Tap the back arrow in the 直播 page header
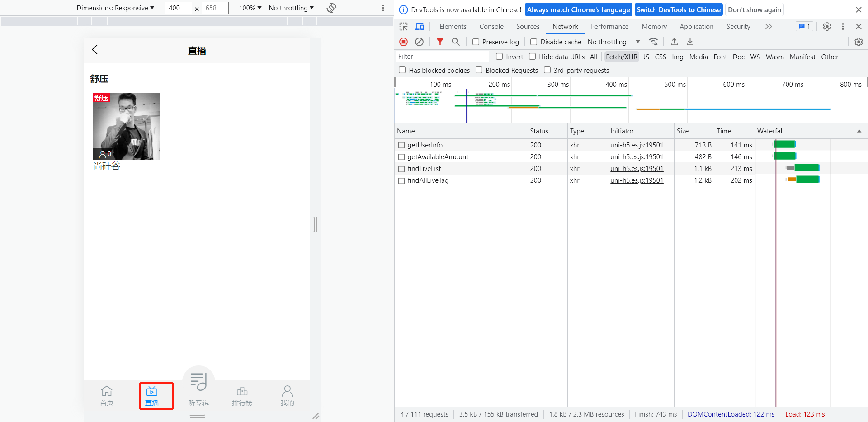The height and width of the screenshot is (422, 868). click(95, 50)
